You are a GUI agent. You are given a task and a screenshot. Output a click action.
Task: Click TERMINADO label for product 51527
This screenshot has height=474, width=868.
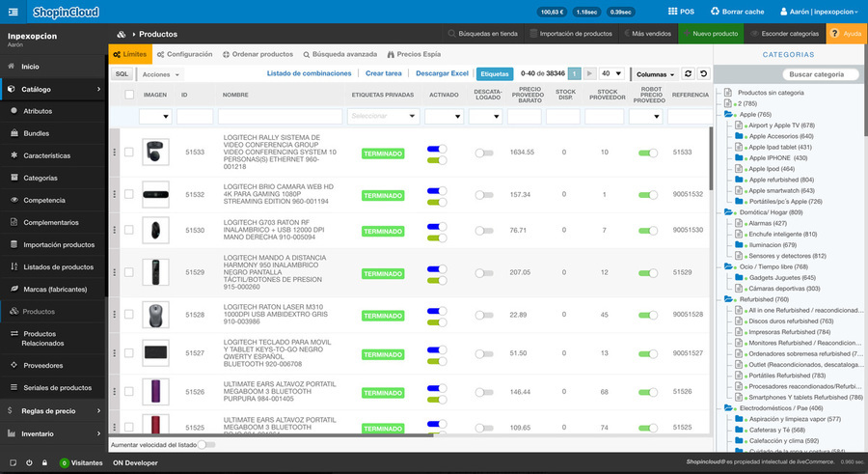pos(383,354)
